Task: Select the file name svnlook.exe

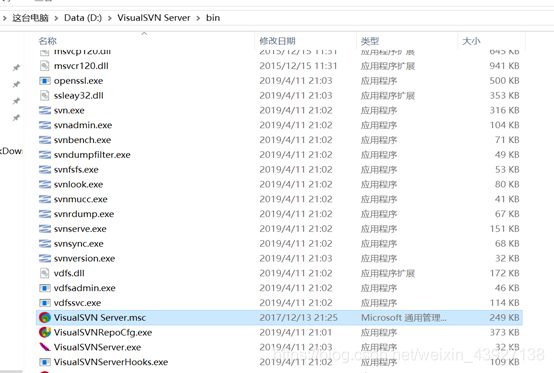Action: pos(78,184)
